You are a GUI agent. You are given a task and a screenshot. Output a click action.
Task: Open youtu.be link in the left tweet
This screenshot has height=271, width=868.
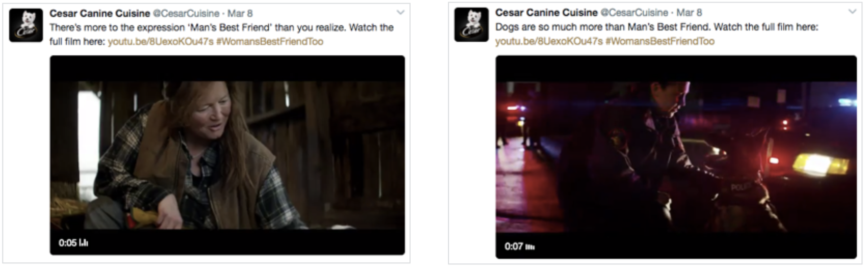(x=161, y=42)
